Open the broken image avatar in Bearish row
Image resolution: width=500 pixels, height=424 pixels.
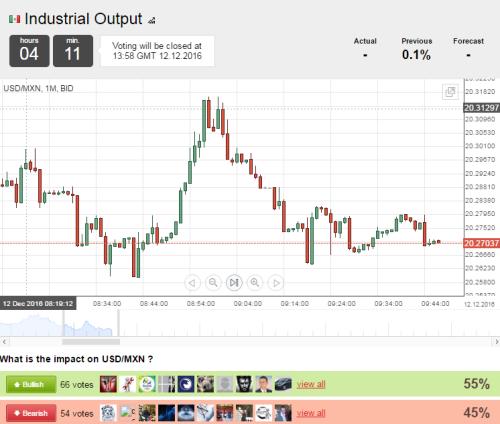pyautogui.click(x=128, y=413)
